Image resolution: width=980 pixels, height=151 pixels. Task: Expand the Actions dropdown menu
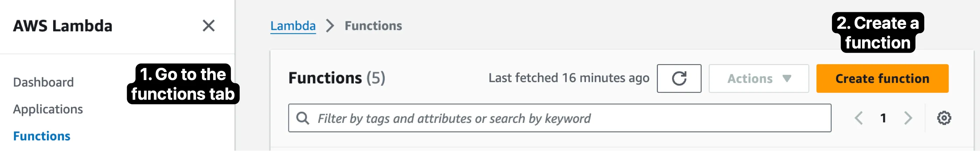tap(758, 79)
